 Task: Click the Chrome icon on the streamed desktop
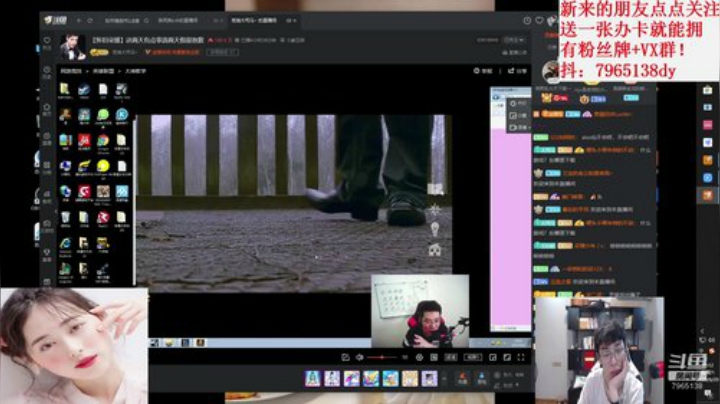103,140
